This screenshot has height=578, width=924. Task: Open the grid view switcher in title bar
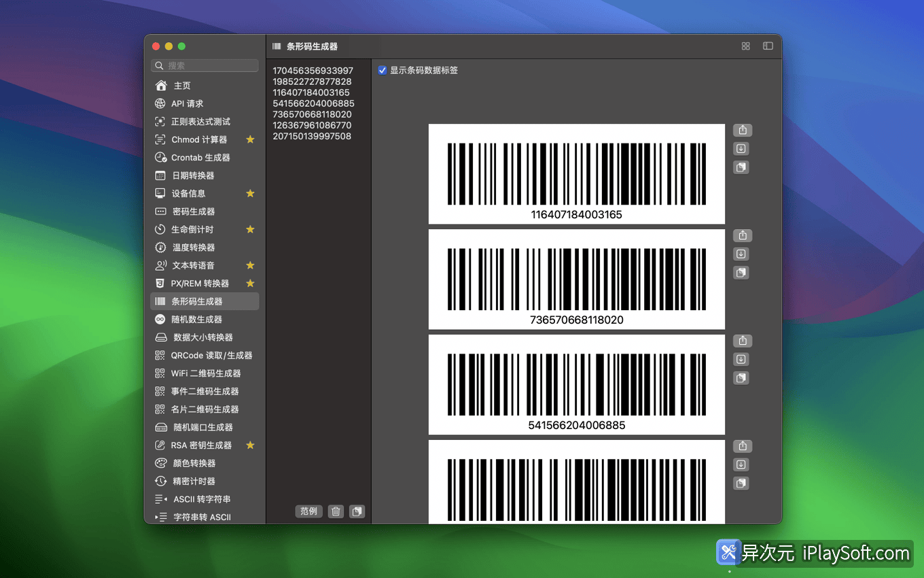(745, 46)
